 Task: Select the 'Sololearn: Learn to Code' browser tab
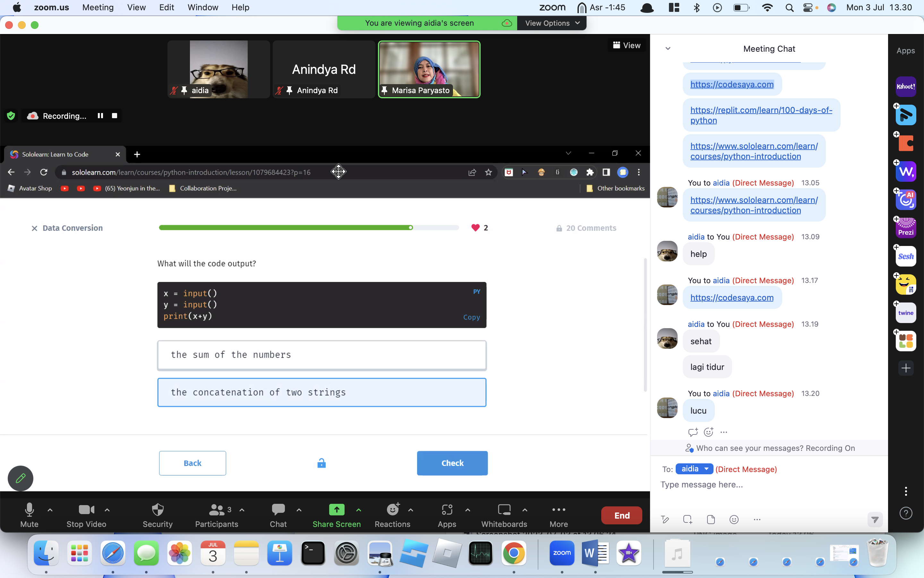coord(65,154)
